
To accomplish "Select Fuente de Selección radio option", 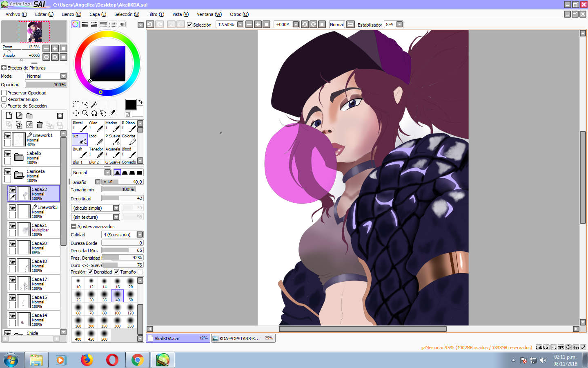I will 4,106.
